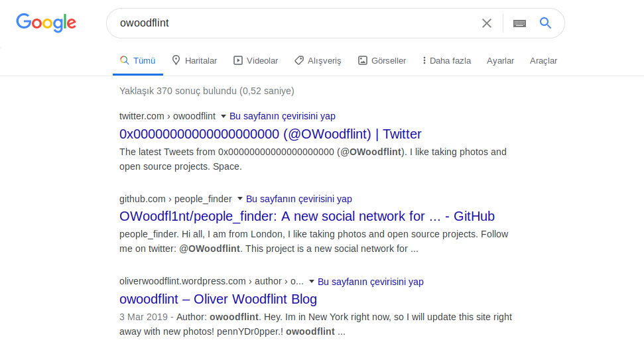Viewport: 644px width, 350px height.
Task: Open the Araçlar tools menu
Action: (543, 60)
